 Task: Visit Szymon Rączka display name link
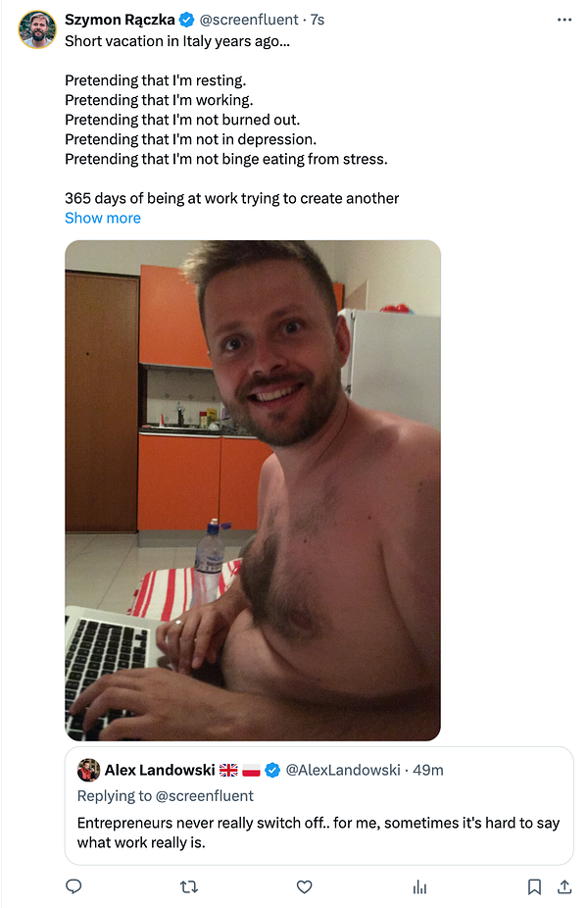point(120,20)
